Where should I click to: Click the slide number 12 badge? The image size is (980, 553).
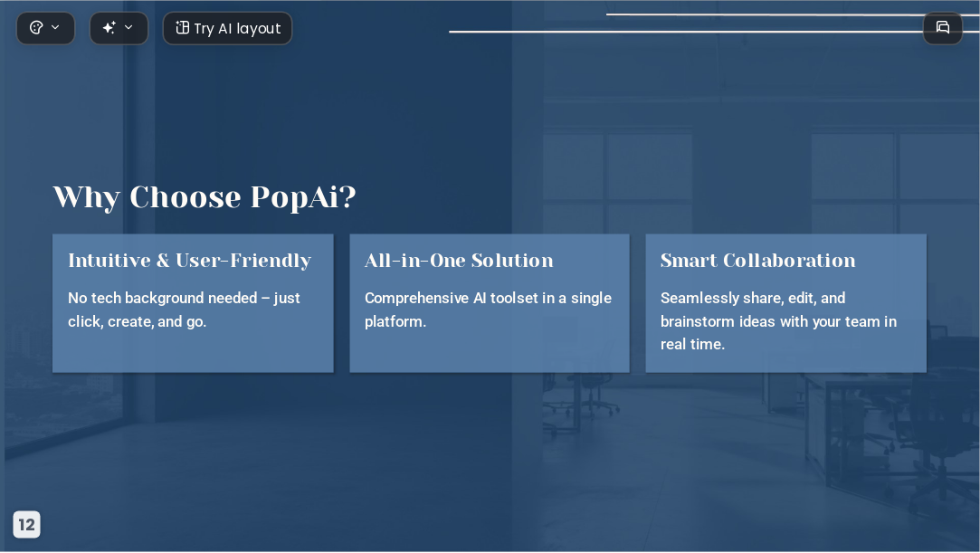pyautogui.click(x=27, y=524)
